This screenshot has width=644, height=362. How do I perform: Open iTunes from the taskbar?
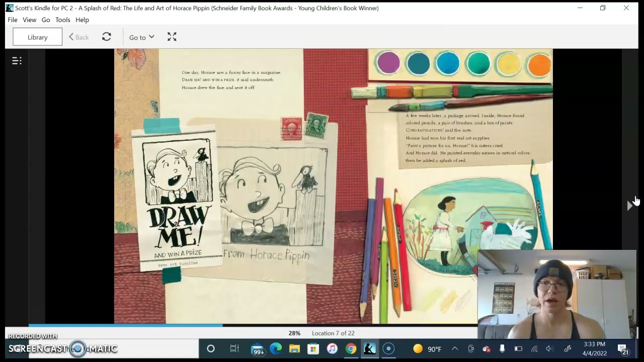[332, 349]
